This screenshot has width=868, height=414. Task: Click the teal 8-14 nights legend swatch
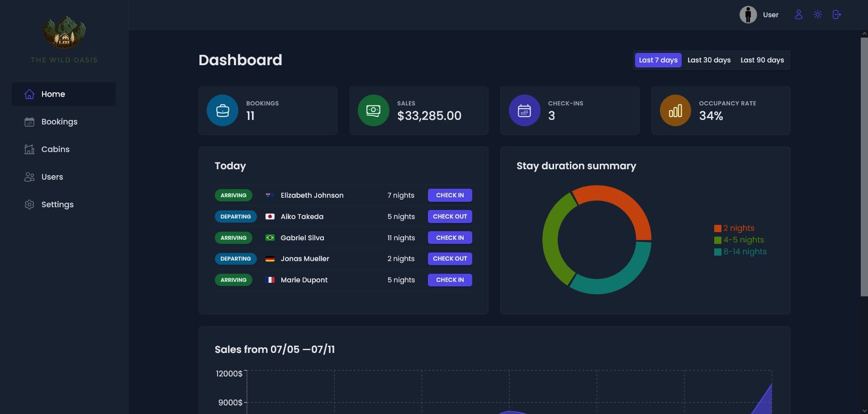[x=717, y=252]
